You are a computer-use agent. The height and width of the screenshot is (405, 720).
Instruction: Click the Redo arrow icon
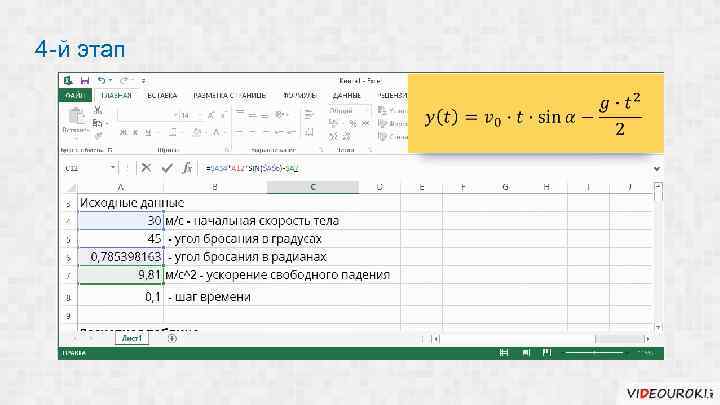click(124, 80)
